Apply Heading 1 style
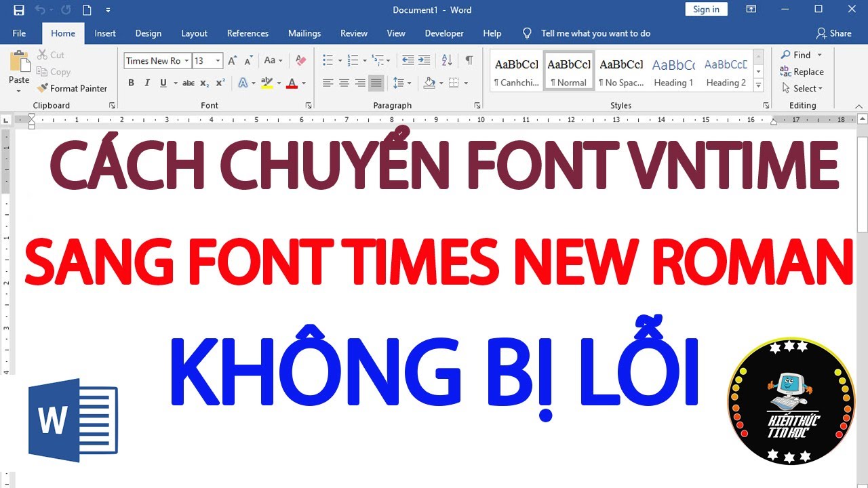868x488 pixels. coord(673,70)
